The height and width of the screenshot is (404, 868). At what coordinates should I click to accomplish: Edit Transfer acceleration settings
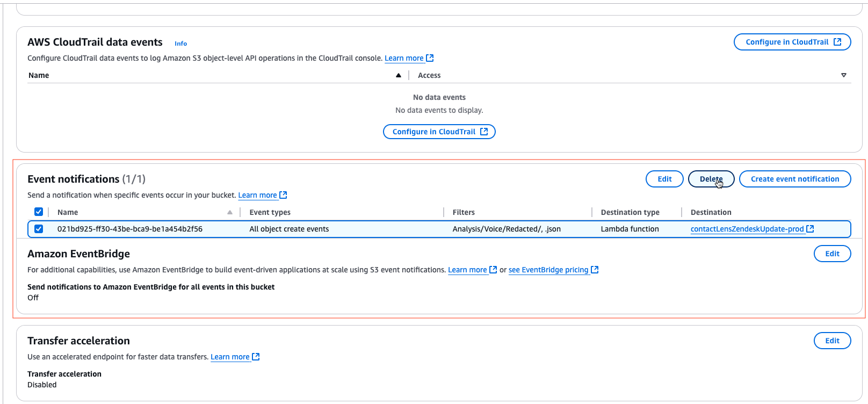[x=832, y=341]
